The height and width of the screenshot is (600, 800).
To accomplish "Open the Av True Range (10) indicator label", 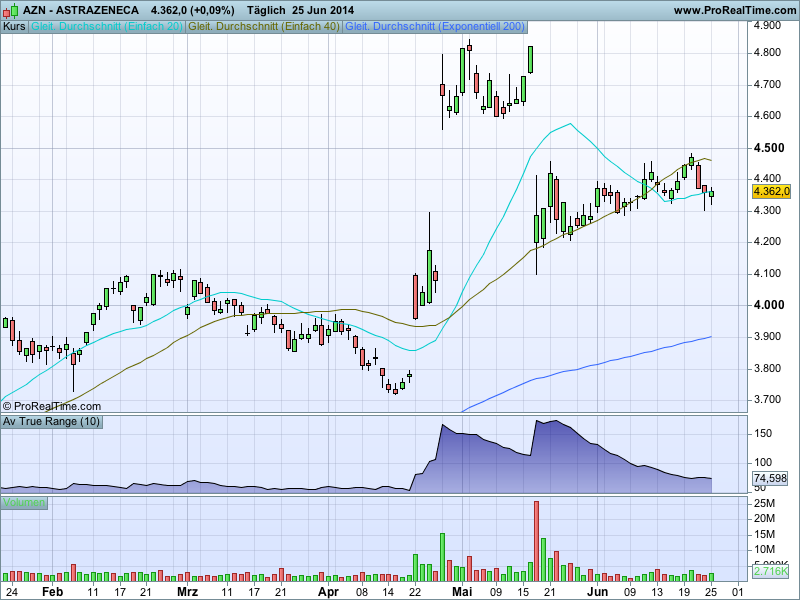I will 51,421.
